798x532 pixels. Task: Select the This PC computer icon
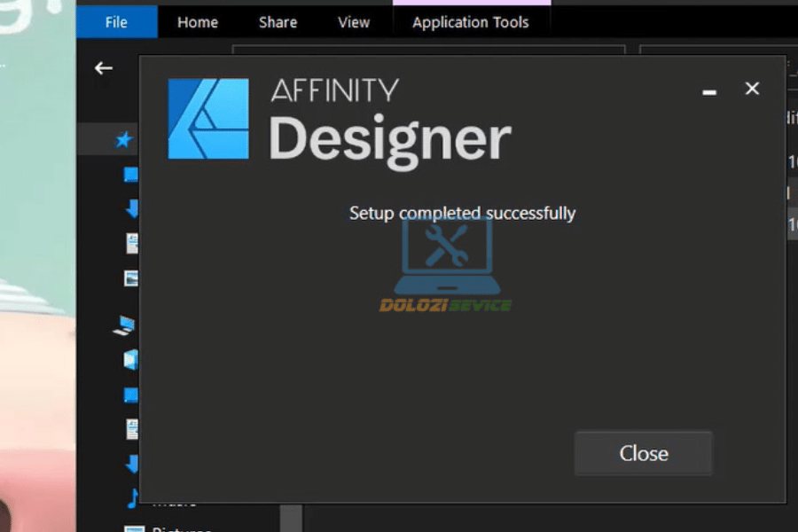[124, 325]
